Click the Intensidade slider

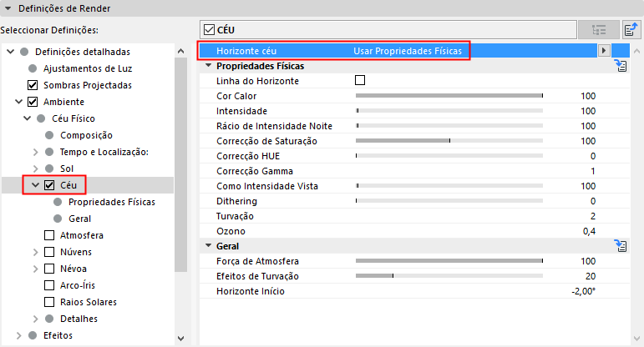[449, 111]
